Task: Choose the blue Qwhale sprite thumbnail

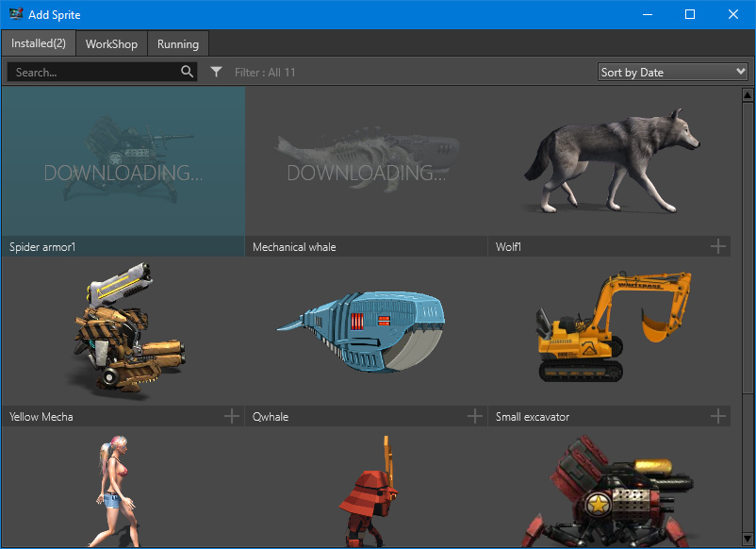Action: click(x=366, y=330)
